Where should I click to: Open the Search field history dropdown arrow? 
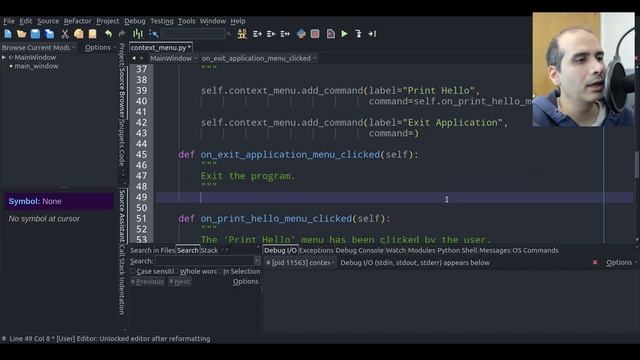256,261
